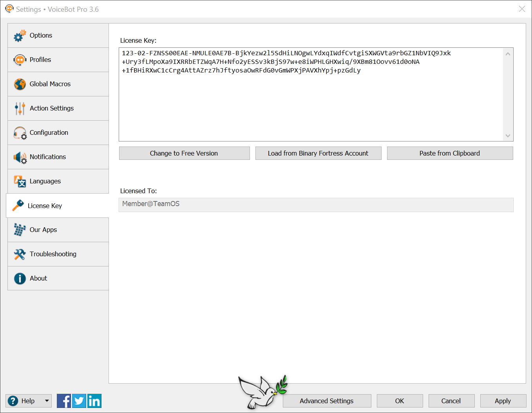Click the VoiceBot title bar icon
This screenshot has width=532, height=413.
(9, 9)
